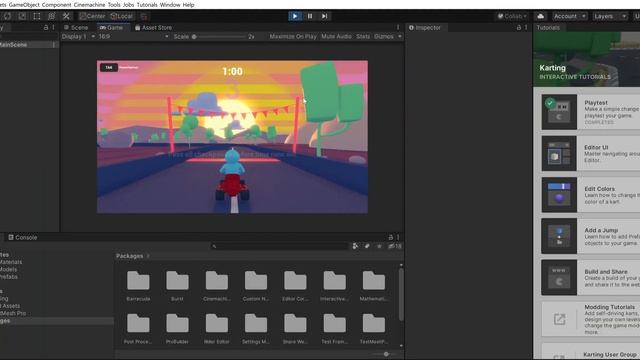Open the Cinemachine package folder
Viewport: 640px width, 360px height.
[x=216, y=286]
